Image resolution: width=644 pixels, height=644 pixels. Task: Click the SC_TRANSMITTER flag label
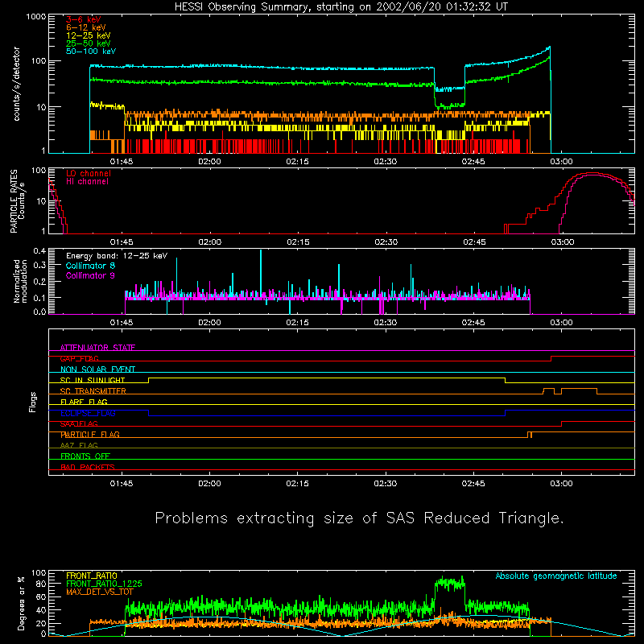[x=93, y=391]
